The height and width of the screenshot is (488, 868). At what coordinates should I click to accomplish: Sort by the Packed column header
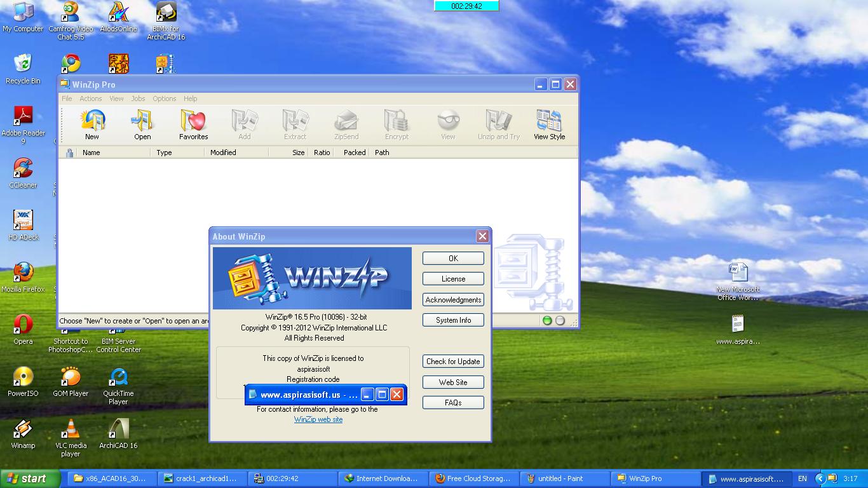pyautogui.click(x=352, y=152)
